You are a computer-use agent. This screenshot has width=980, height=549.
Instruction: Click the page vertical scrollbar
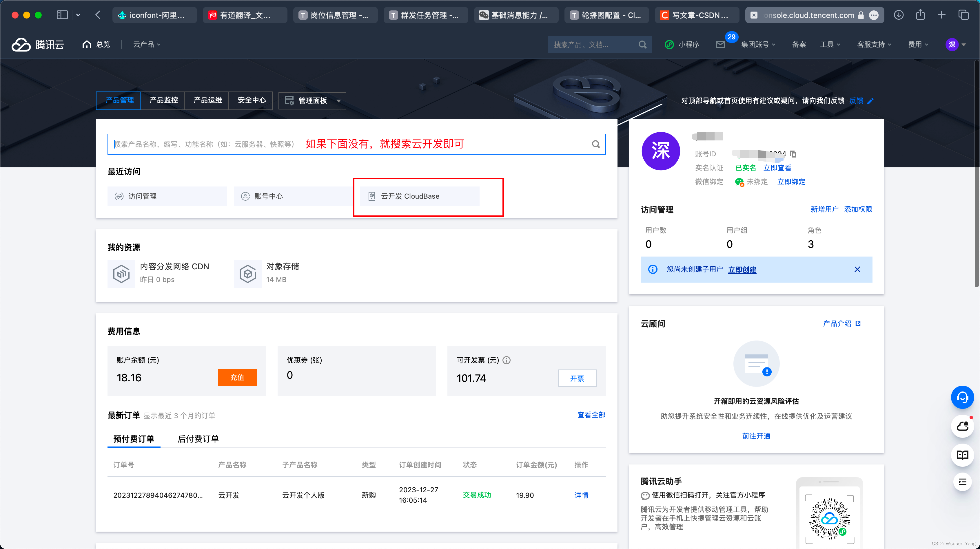pyautogui.click(x=976, y=173)
